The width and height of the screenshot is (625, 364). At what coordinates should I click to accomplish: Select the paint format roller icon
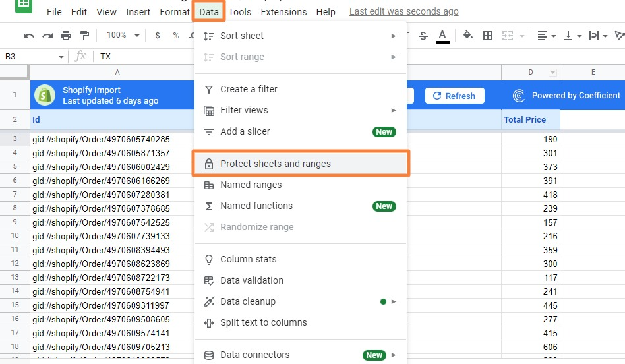tap(84, 36)
